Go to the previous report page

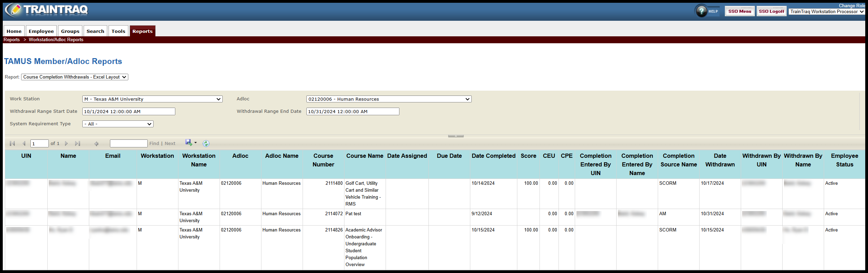[x=24, y=144]
